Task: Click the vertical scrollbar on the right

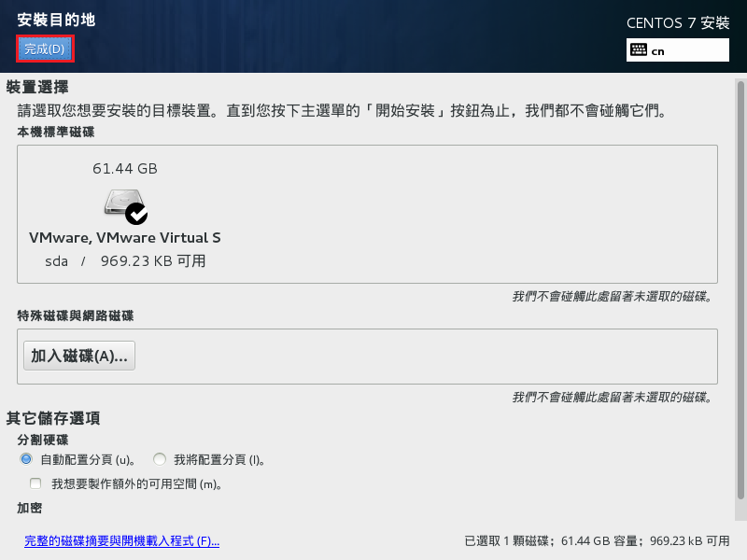Action: pos(740,290)
